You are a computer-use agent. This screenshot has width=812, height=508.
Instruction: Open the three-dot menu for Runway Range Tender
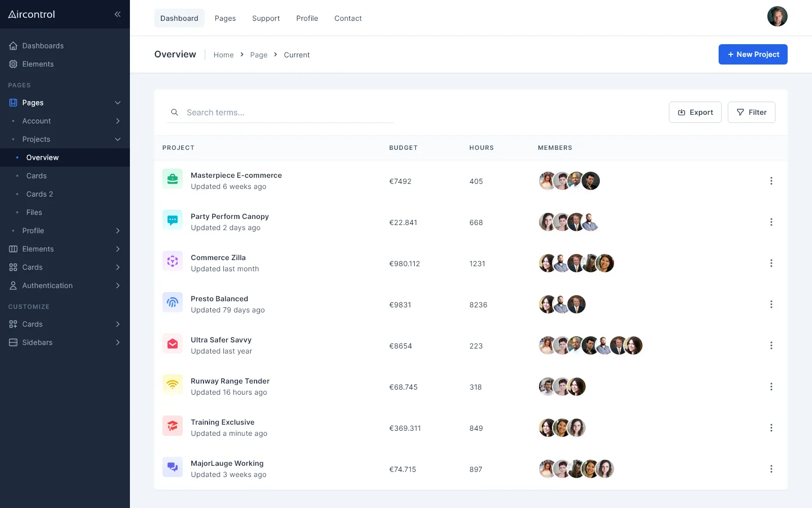pyautogui.click(x=771, y=387)
